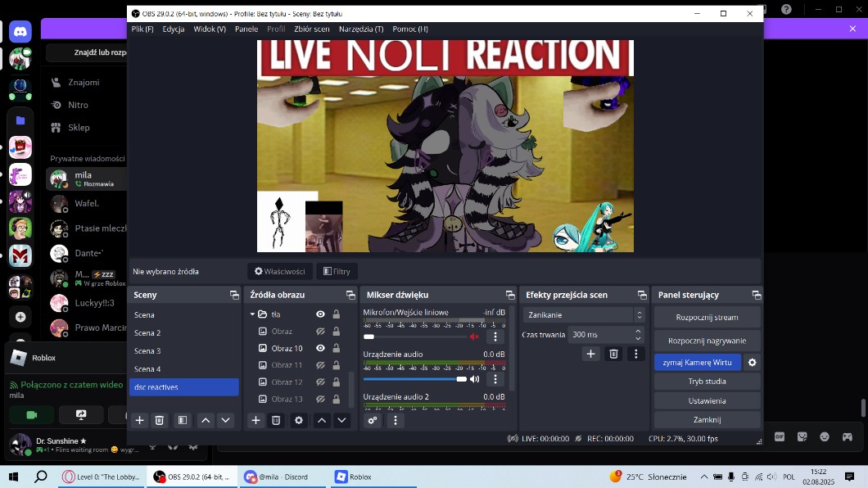Open the Zbiór scen menu
868x488 pixels.
[311, 29]
